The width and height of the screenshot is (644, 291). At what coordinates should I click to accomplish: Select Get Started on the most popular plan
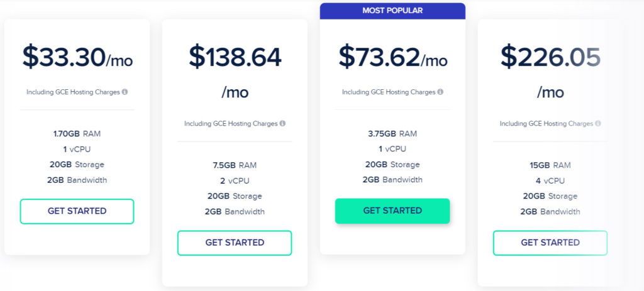click(x=392, y=211)
